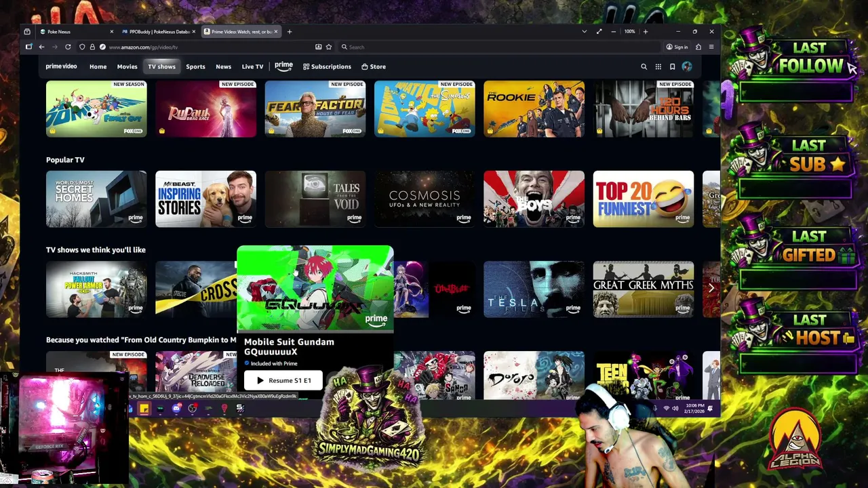
Task: Open the Store nav item
Action: (374, 66)
